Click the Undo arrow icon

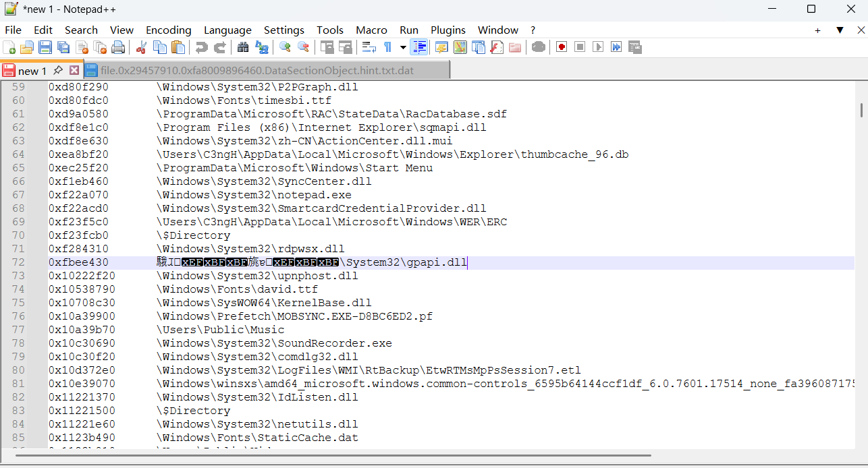[201, 47]
